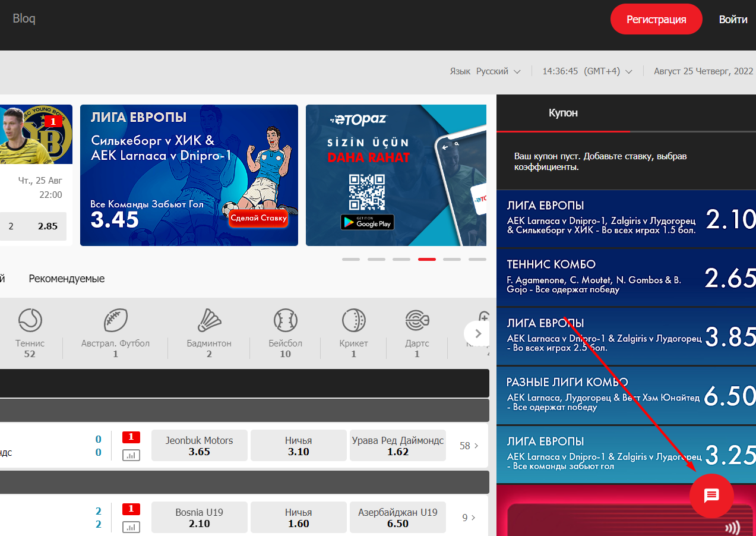
Task: Click the live badge in the Jeonbuk Motors row
Action: pos(131,437)
